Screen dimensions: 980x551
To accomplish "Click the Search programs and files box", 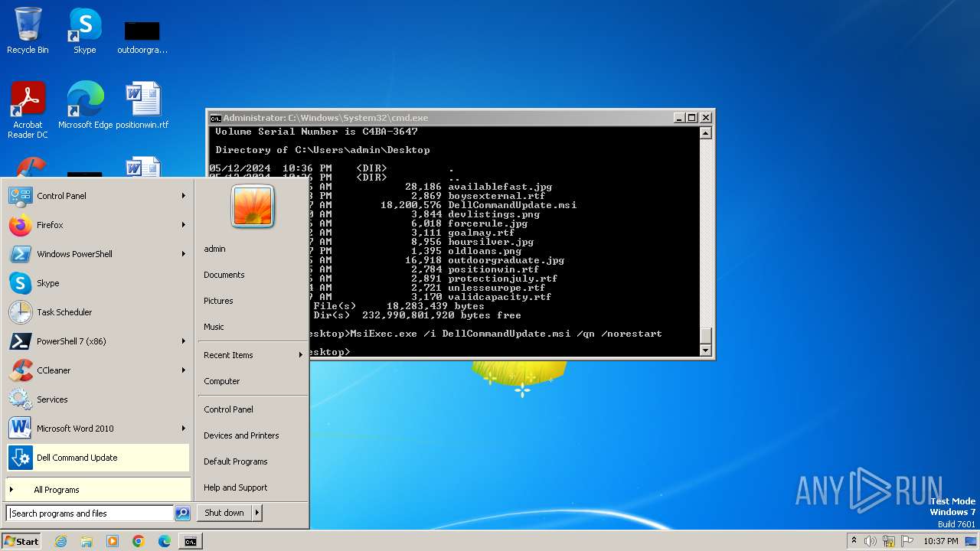I will (90, 514).
